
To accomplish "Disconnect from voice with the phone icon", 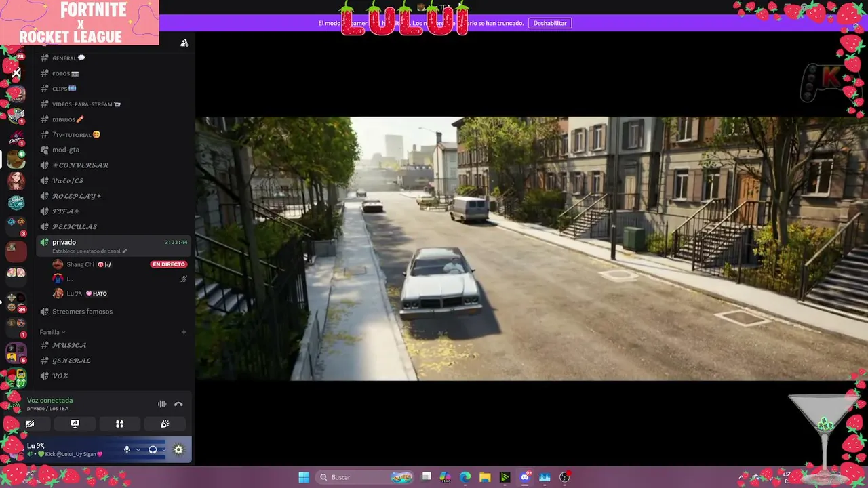I will click(178, 404).
